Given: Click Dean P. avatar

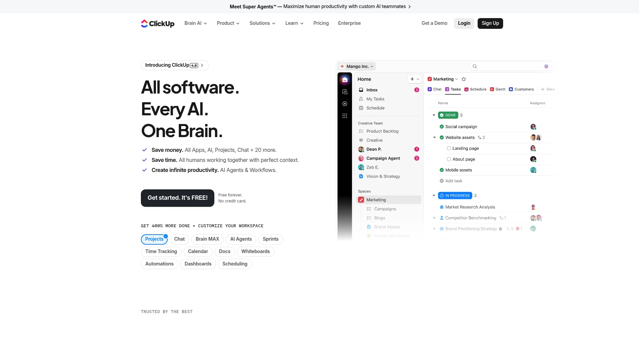Looking at the screenshot, I should pos(361,149).
